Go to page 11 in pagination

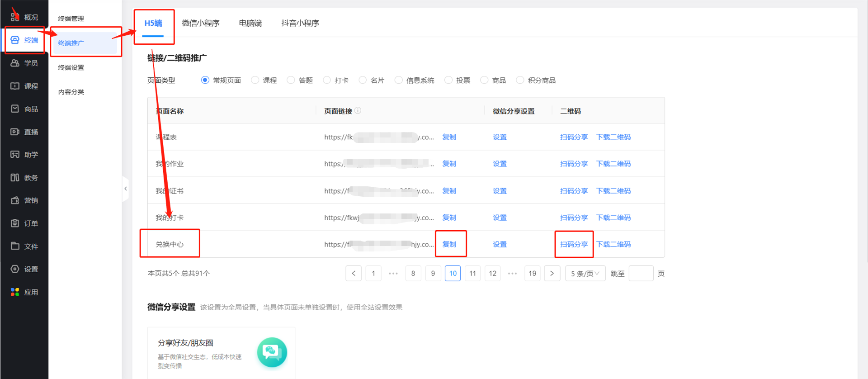pyautogui.click(x=472, y=274)
